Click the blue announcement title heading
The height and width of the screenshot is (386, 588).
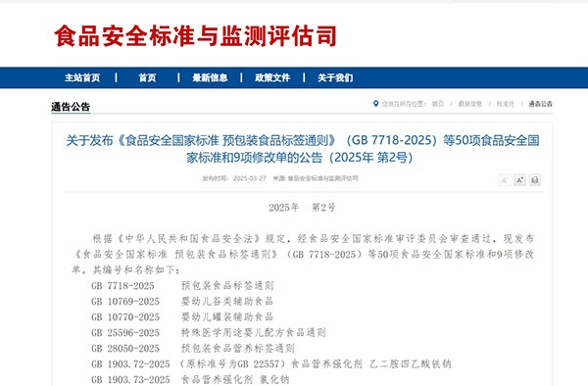[303, 149]
